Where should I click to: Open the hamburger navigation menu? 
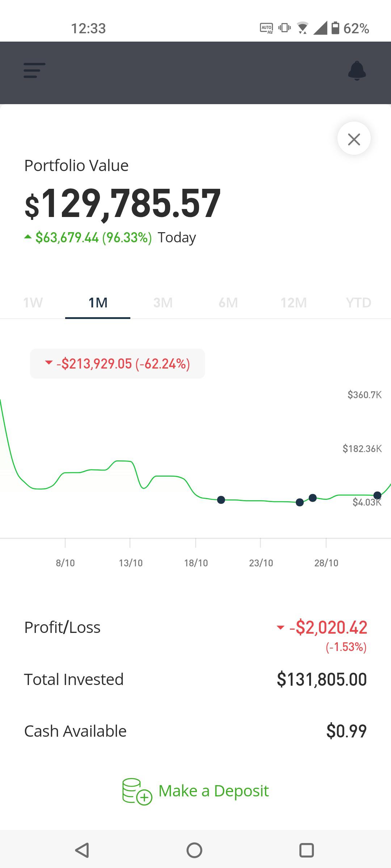click(x=34, y=71)
